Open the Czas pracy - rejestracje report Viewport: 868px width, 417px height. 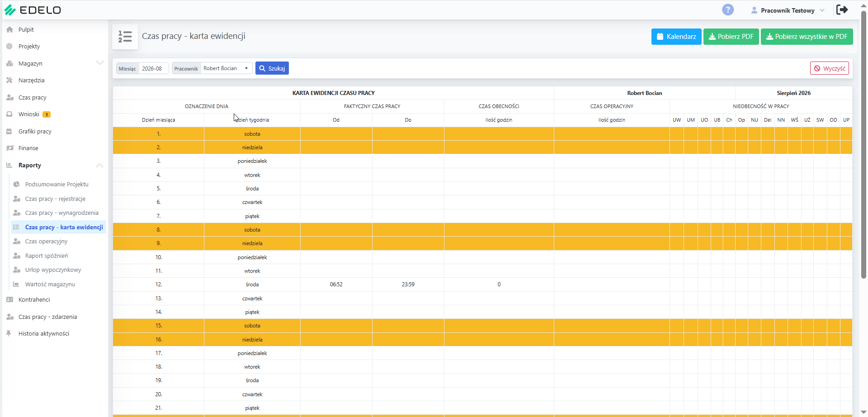click(55, 199)
